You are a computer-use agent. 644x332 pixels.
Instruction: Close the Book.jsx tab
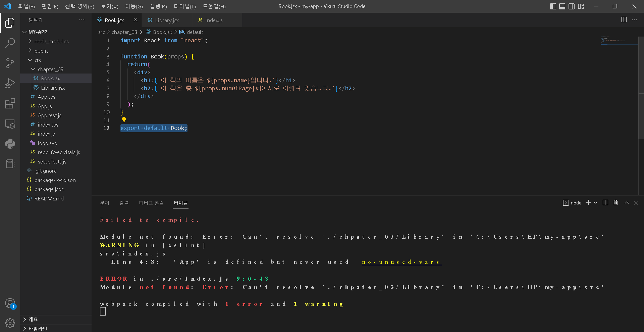pos(136,20)
